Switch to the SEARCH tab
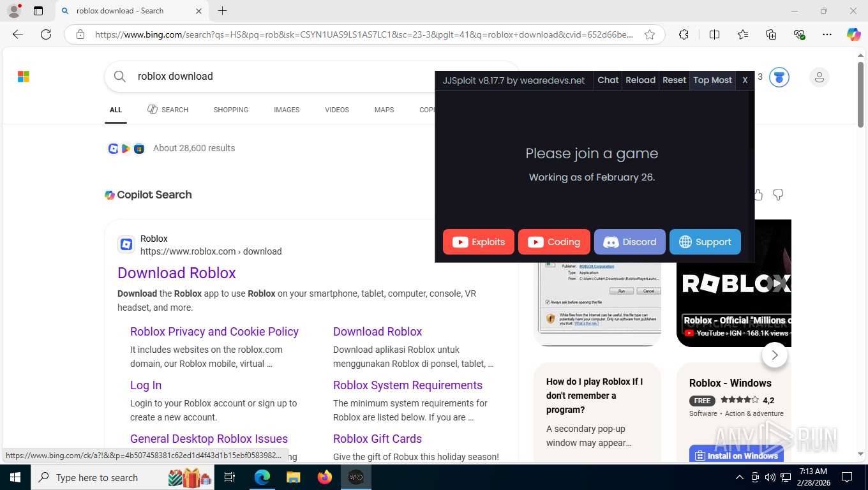The width and height of the screenshot is (868, 490). [168, 110]
